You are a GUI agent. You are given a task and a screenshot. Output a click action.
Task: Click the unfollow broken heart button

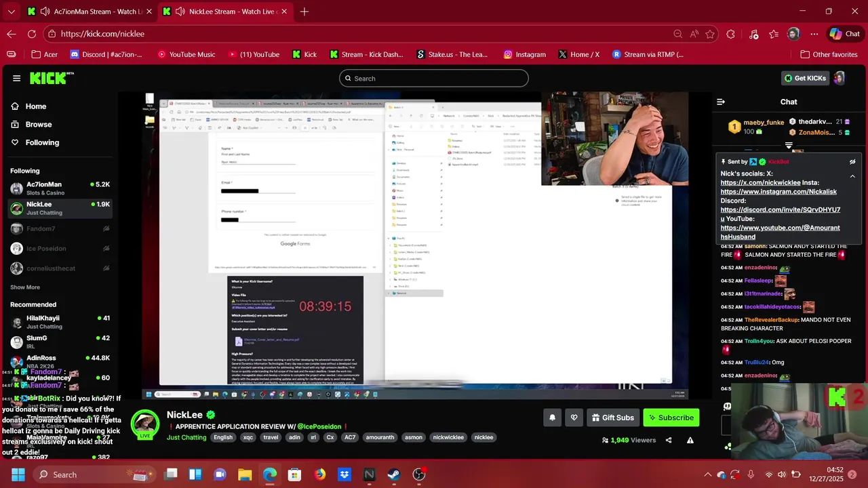pos(574,418)
